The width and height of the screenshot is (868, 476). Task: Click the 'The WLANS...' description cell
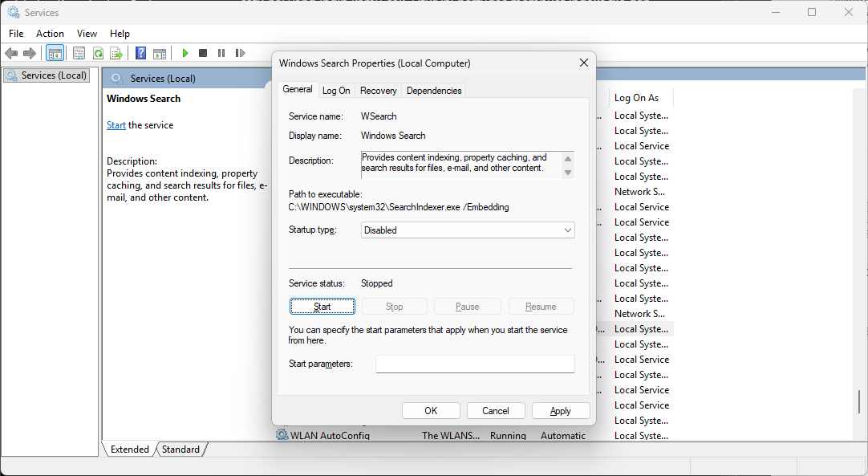(451, 436)
